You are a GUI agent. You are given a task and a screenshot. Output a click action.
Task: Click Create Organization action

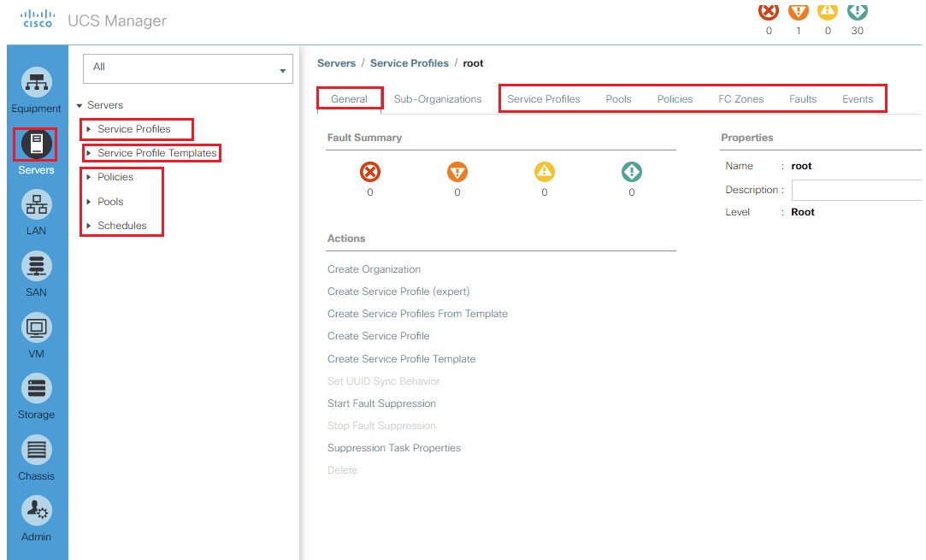click(374, 269)
